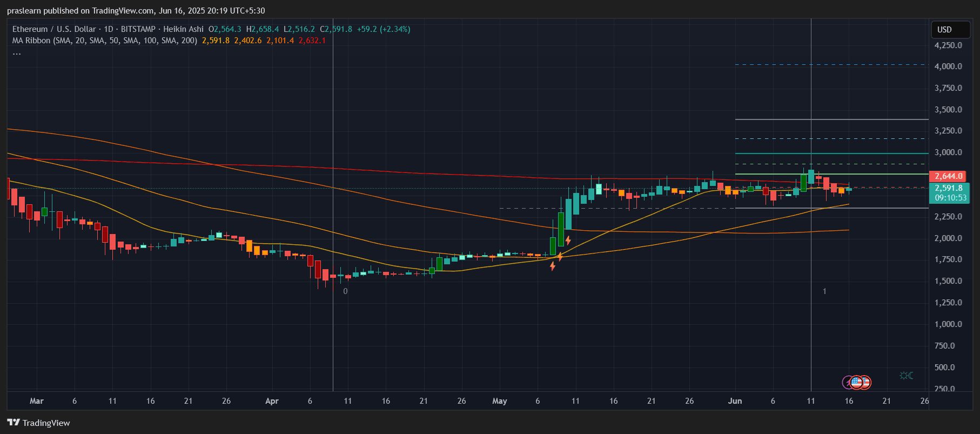Click the 09:10:53 bar countdown timer
This screenshot has width=980, height=434.
[x=950, y=198]
